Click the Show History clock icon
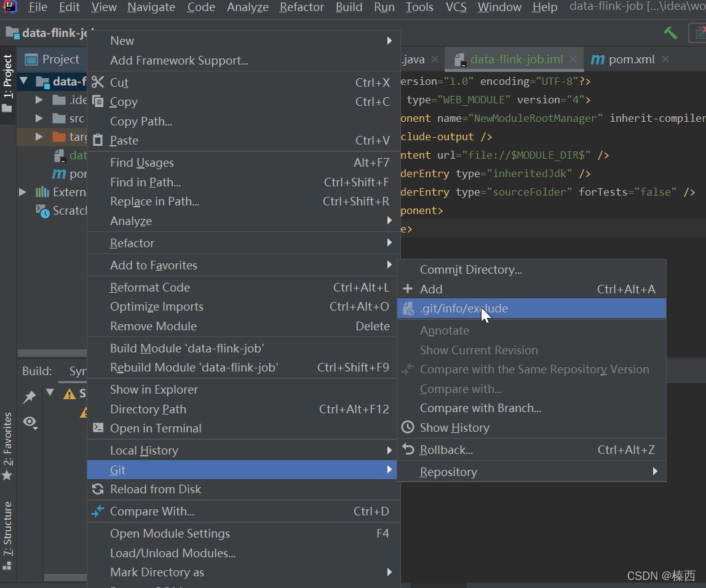Screen dimensions: 706x588 pos(408,427)
